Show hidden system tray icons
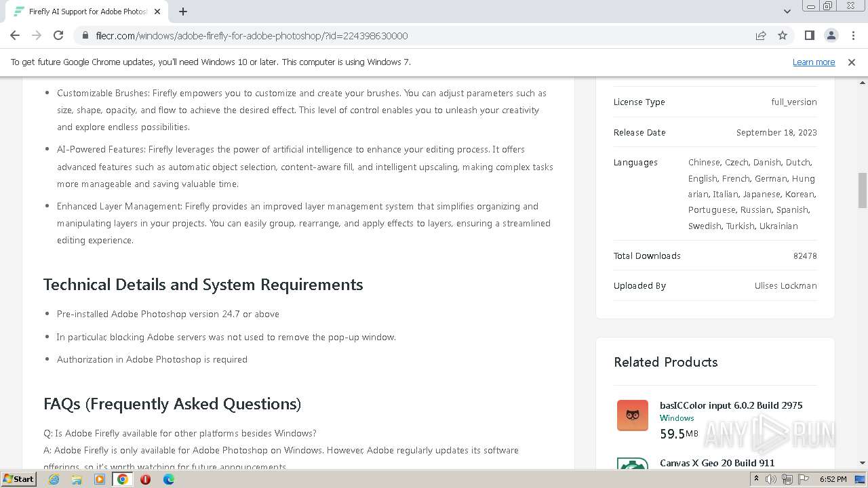Viewport: 868px width, 488px height. click(x=756, y=479)
